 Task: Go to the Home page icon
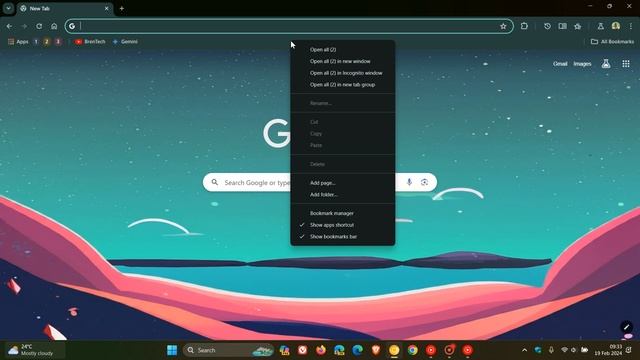54,26
